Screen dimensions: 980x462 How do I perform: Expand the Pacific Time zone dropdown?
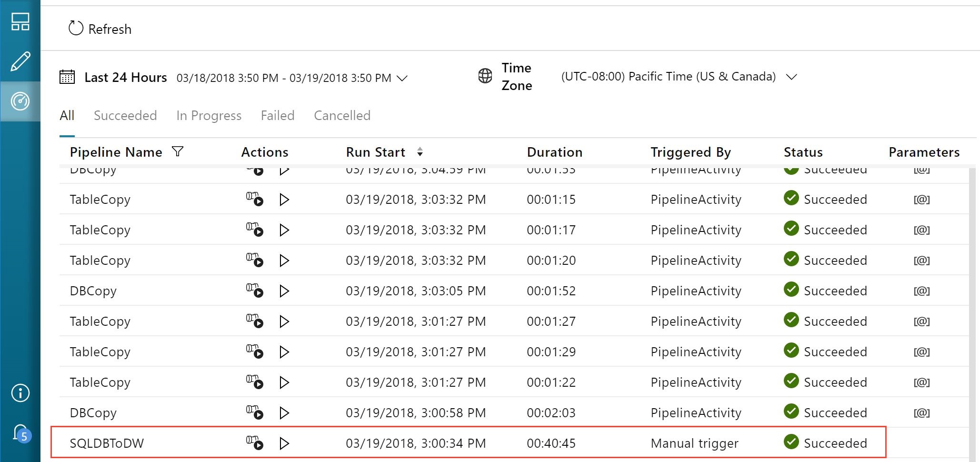791,77
